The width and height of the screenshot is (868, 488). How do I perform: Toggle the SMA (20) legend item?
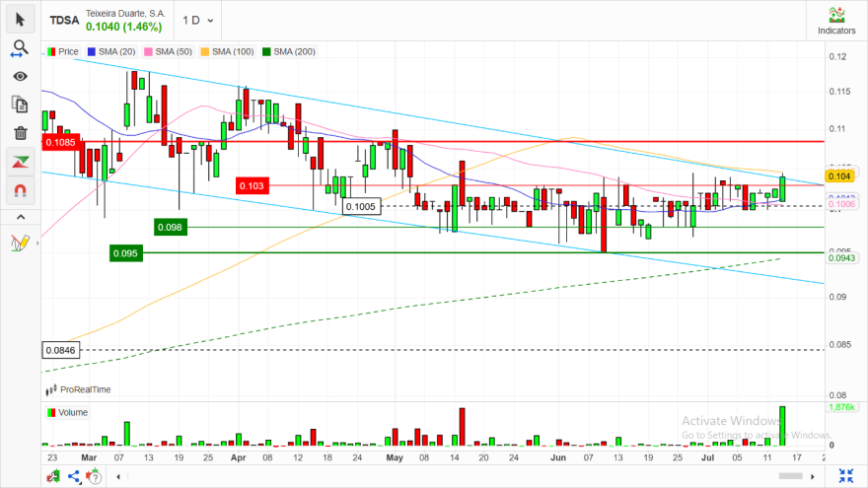coord(111,51)
